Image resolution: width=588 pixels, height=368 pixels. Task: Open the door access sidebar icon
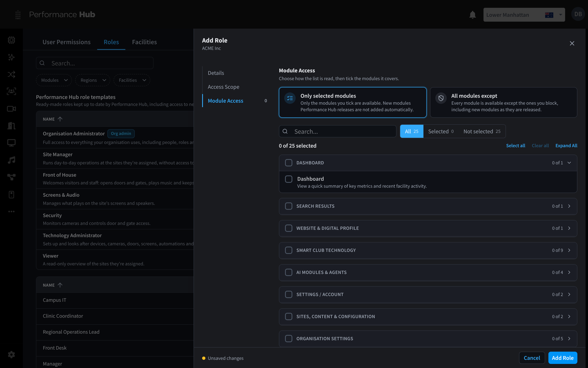click(11, 126)
